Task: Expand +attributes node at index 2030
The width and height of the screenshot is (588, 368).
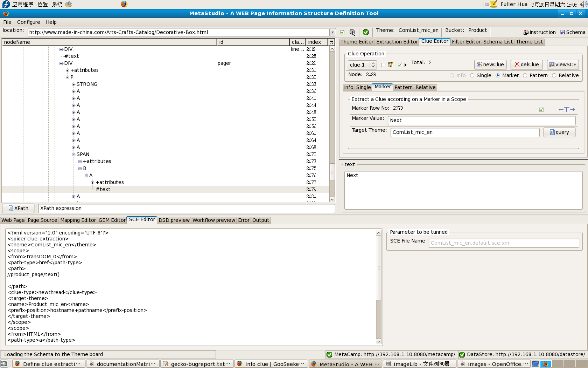Action: (67, 70)
